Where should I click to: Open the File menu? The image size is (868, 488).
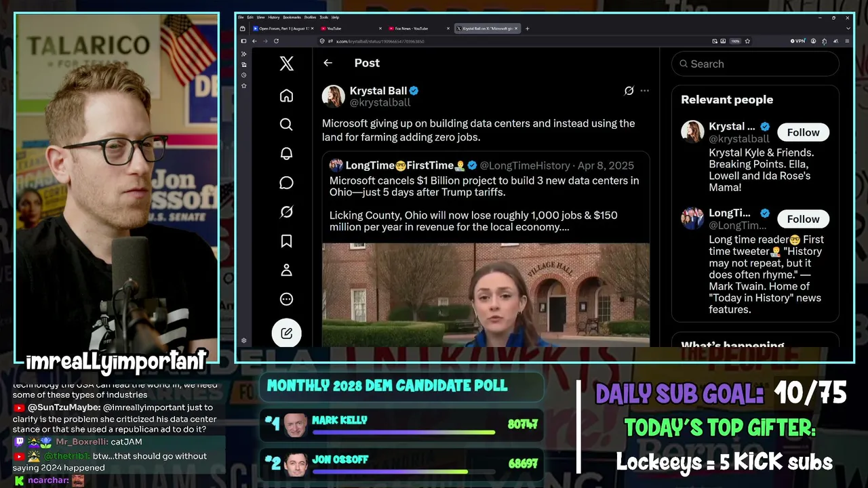pyautogui.click(x=241, y=17)
